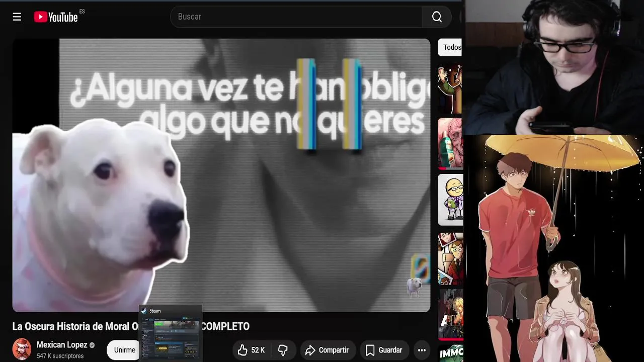Image resolution: width=644 pixels, height=362 pixels.
Task: Dislike the video with thumbs down
Action: coord(283,350)
